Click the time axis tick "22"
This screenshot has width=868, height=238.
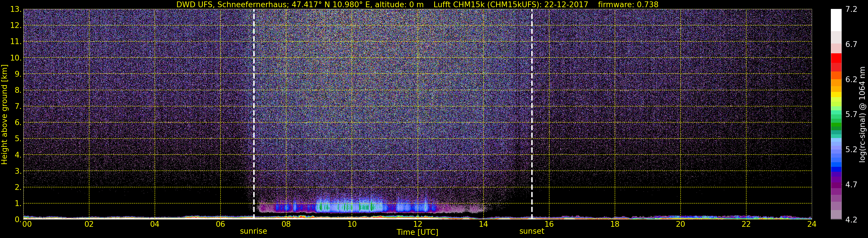click(746, 224)
